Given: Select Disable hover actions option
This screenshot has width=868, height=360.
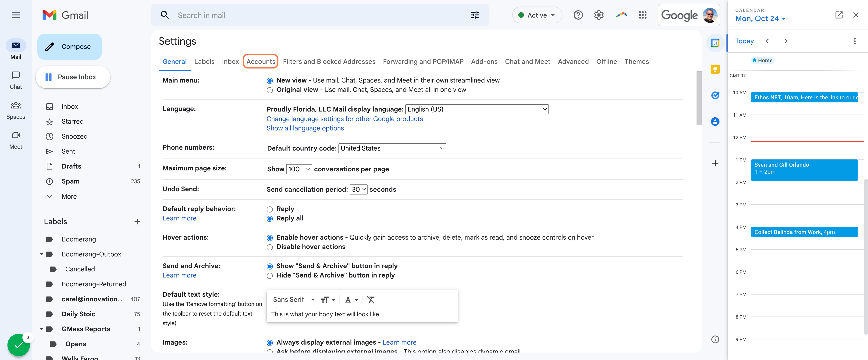Looking at the screenshot, I should tap(270, 247).
